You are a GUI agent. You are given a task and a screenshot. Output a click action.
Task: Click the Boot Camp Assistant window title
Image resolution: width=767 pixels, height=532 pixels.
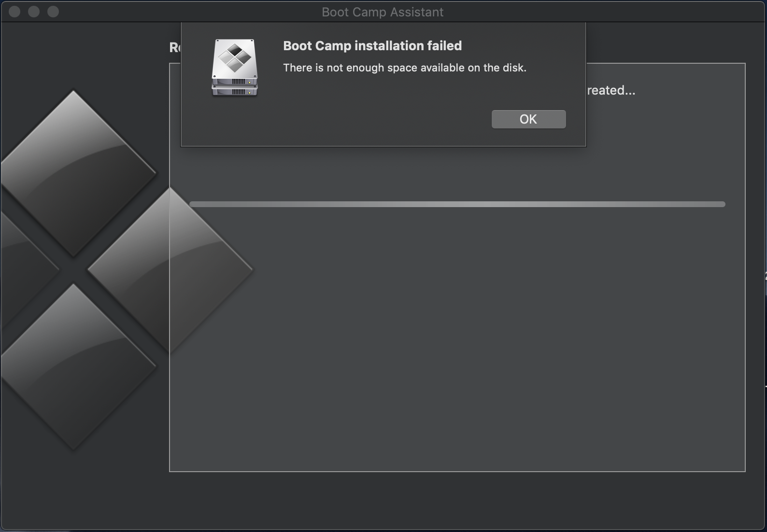[x=383, y=12]
